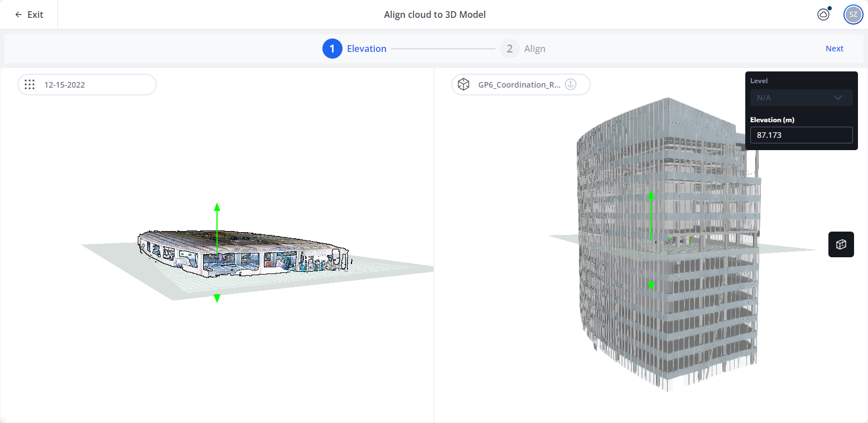Click the lower green arrow on the building model

tap(650, 286)
